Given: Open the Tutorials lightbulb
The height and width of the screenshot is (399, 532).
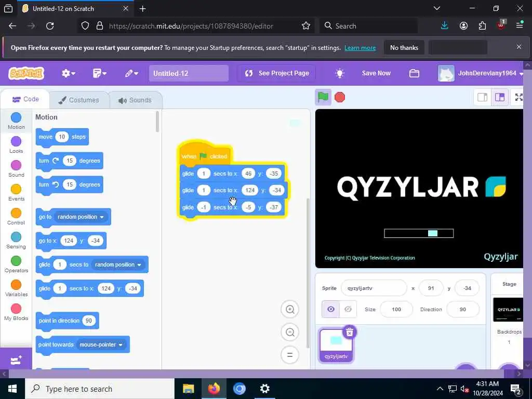Looking at the screenshot, I should pyautogui.click(x=340, y=73).
